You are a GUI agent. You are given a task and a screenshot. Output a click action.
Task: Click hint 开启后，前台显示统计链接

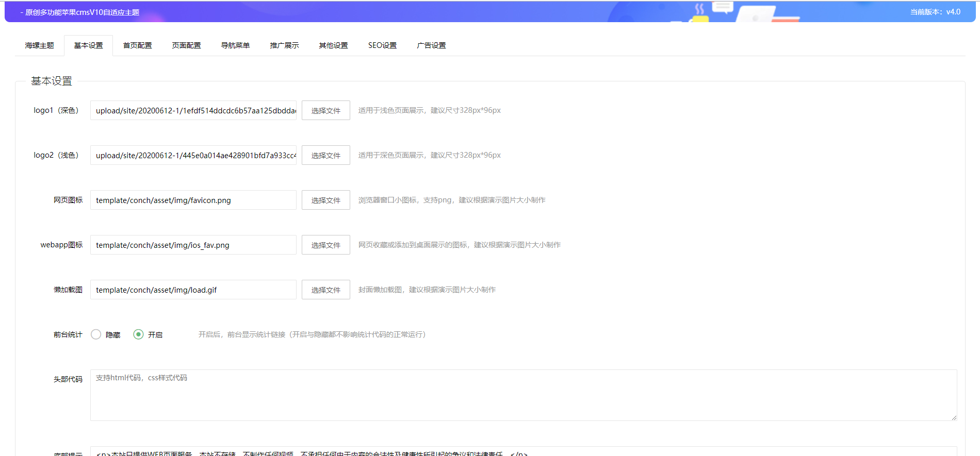pos(242,334)
